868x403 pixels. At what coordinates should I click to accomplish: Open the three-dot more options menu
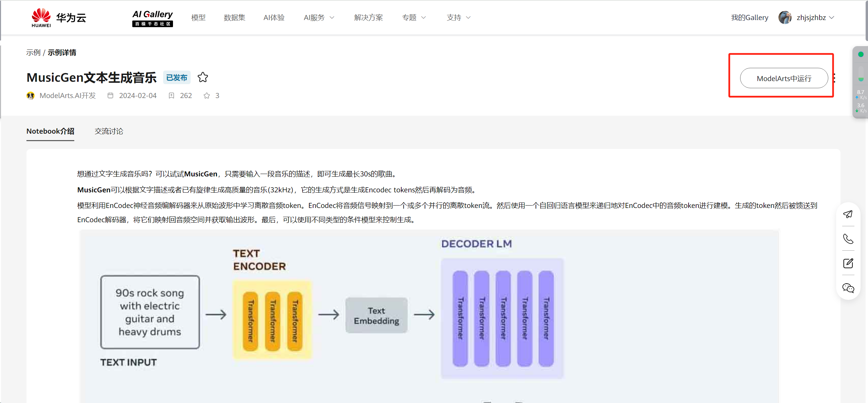pos(834,78)
